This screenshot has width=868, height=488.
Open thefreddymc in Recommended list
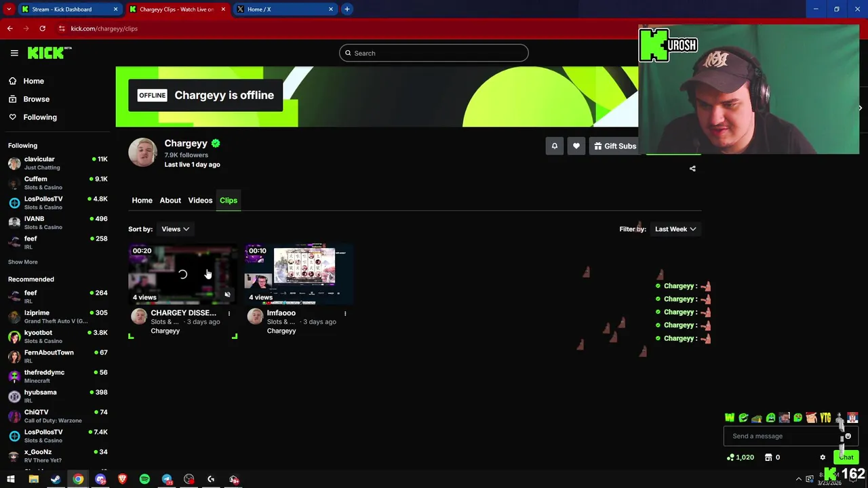(58, 376)
